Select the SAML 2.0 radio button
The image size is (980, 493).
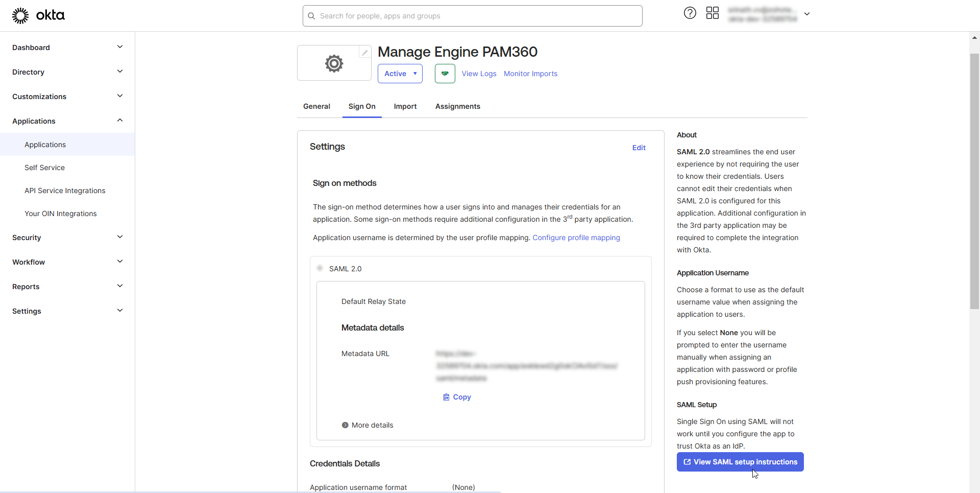click(320, 268)
